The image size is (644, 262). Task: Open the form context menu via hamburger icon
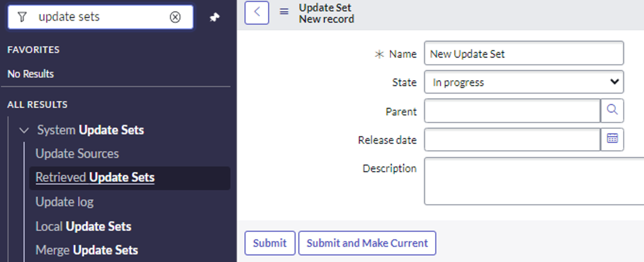pos(283,12)
